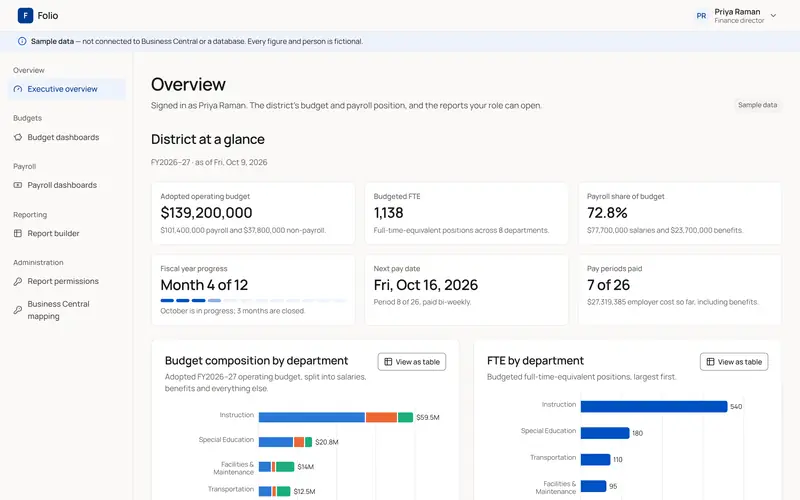Screen dimensions: 800x500
Task: Click the $59.5M Instruction total label
Action: [x=428, y=417]
